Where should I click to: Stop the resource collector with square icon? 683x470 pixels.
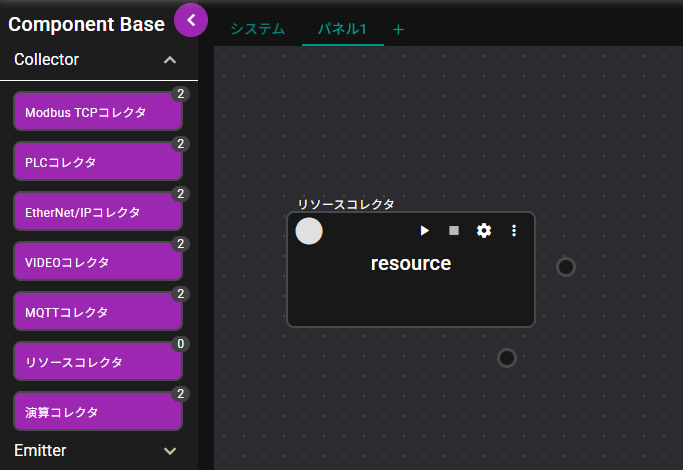(x=454, y=231)
